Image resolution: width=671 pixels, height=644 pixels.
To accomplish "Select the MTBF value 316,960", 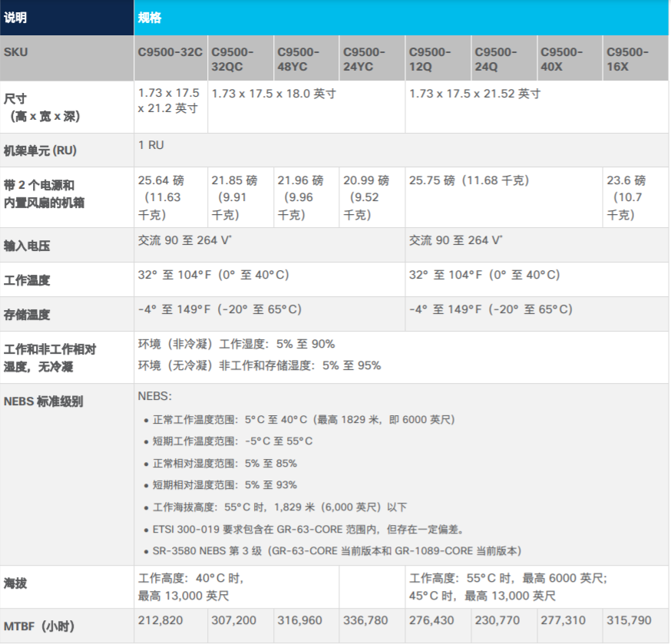I will (299, 620).
